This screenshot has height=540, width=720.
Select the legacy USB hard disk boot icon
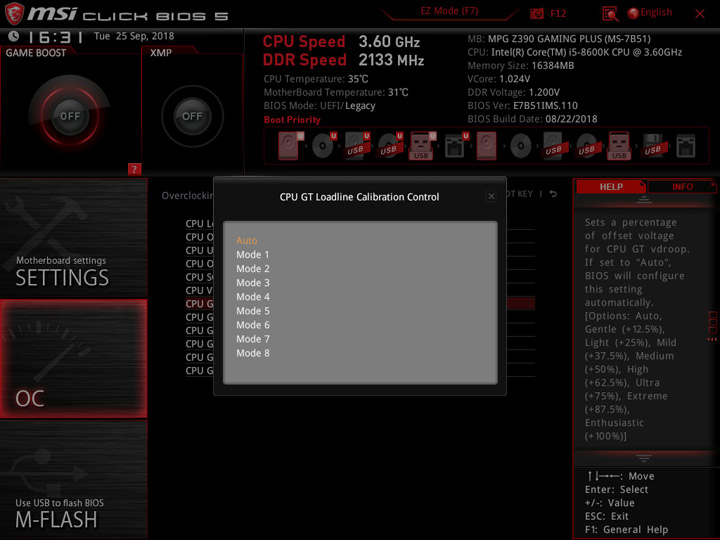(x=554, y=146)
